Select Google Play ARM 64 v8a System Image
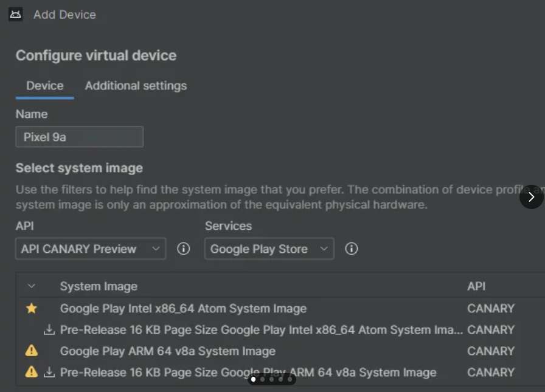Screen dimensions: 545x392 (x=168, y=351)
